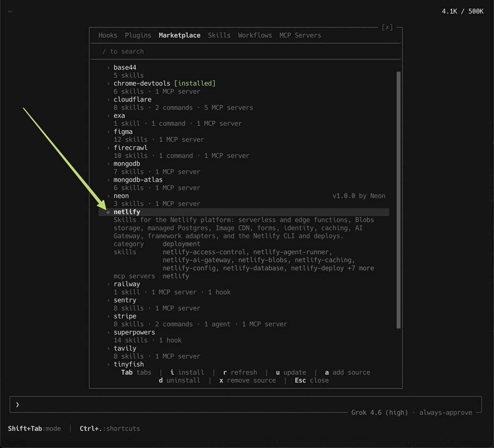The image size is (494, 448).
Task: Select the neon plugin name
Action: [x=121, y=196]
